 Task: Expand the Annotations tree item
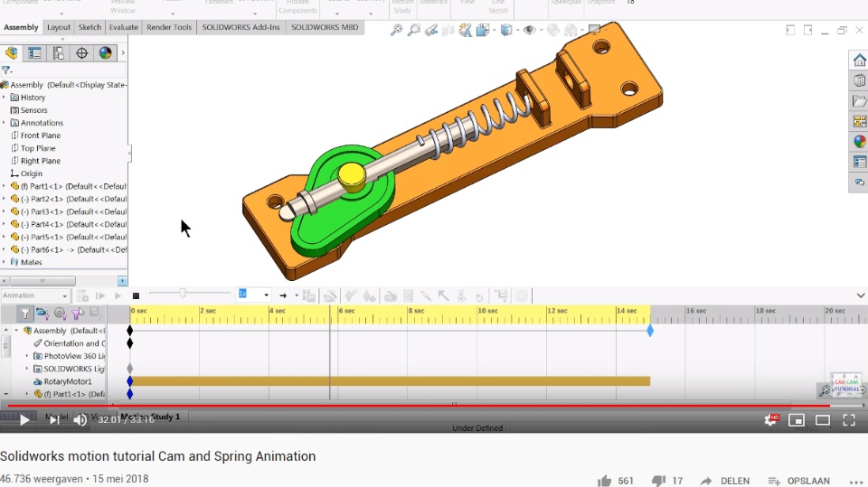click(4, 123)
